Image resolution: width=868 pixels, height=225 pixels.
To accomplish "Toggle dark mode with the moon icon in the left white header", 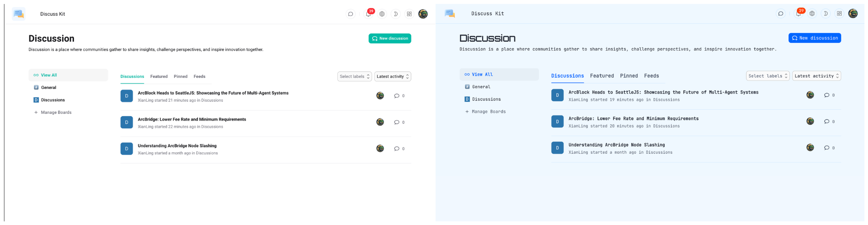I will (395, 14).
